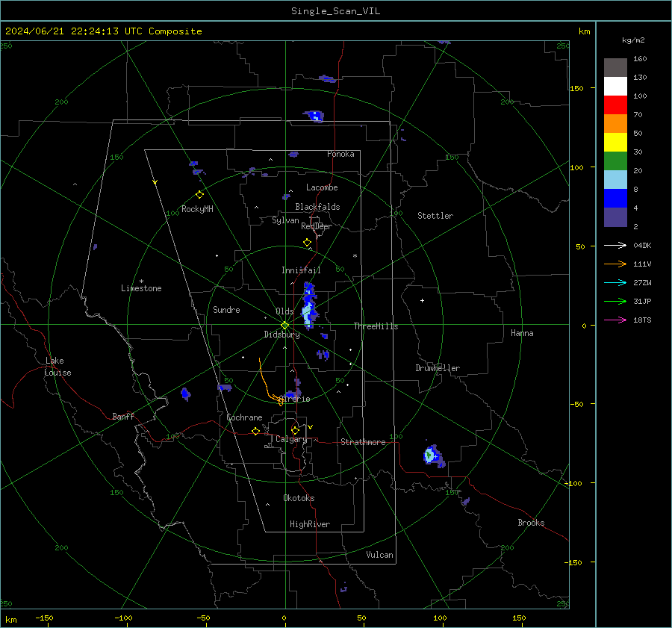Click the Olds city label
The image size is (672, 628).
[284, 311]
